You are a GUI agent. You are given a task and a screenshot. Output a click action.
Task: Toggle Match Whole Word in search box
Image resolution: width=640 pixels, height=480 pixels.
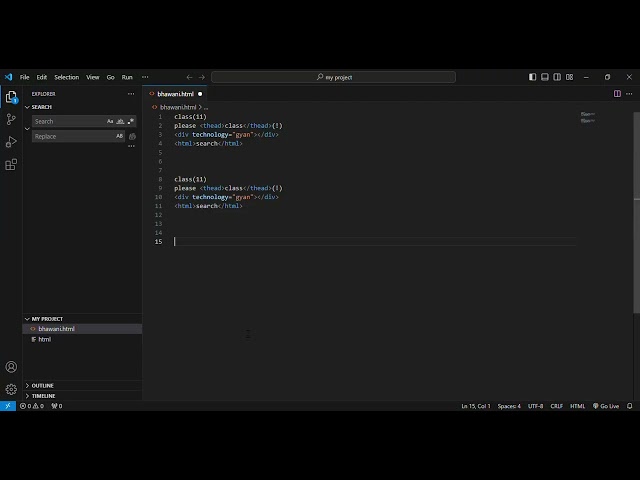[x=120, y=121]
